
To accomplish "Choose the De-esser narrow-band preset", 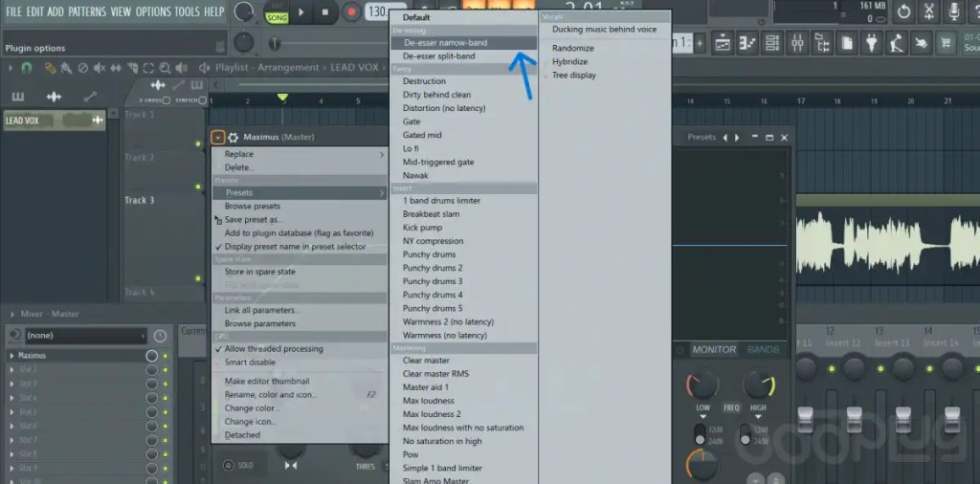I will [464, 43].
